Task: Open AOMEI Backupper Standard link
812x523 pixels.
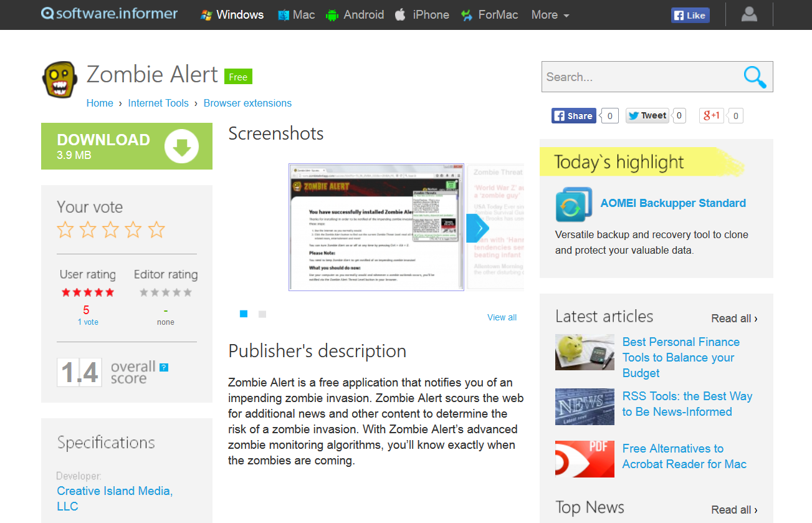Action: pos(673,203)
